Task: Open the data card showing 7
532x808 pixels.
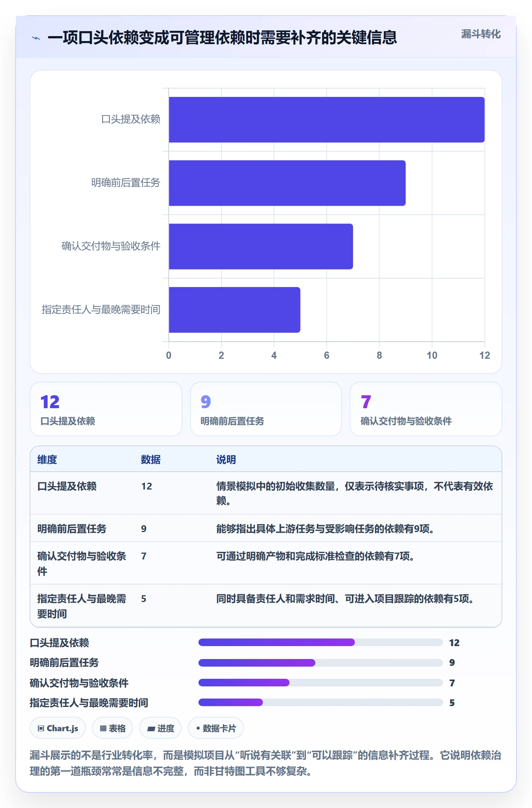Action: [x=426, y=409]
